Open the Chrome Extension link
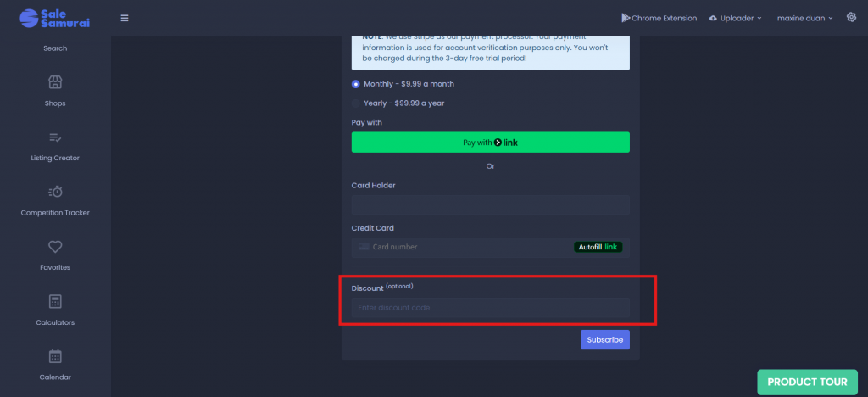Image resolution: width=868 pixels, height=397 pixels. coord(659,18)
